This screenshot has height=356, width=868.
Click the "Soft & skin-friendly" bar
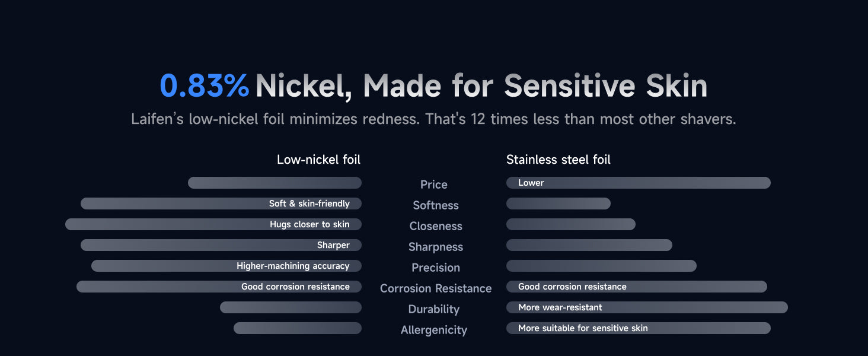221,204
